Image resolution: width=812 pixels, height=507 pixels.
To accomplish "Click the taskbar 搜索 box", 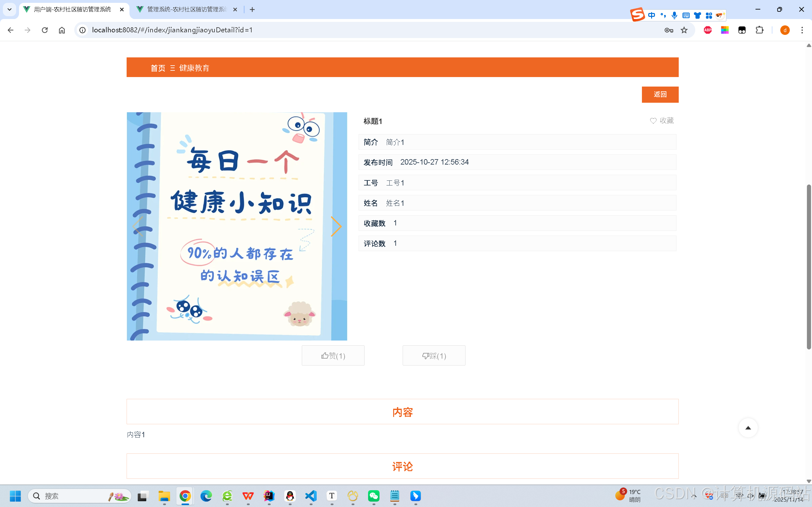I will coord(79,496).
